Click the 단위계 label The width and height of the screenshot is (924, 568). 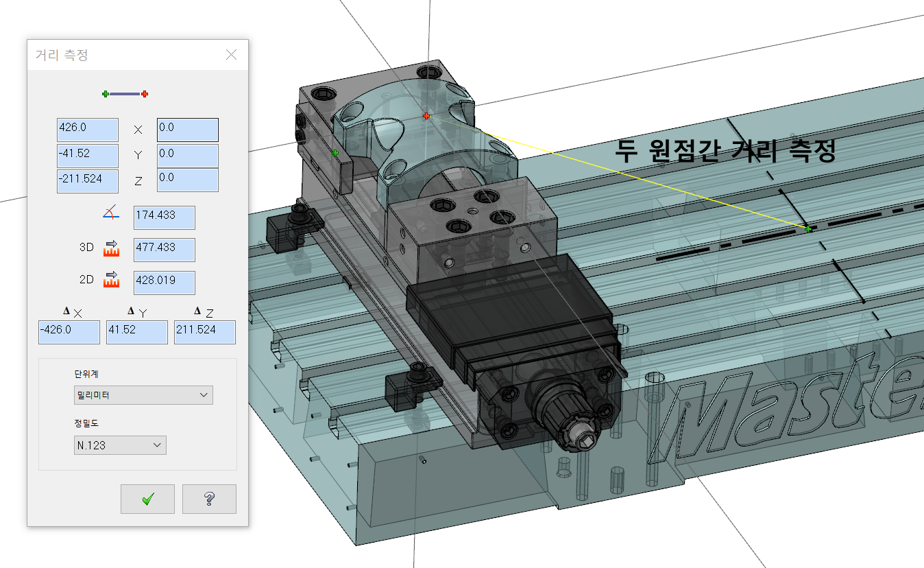tap(87, 375)
